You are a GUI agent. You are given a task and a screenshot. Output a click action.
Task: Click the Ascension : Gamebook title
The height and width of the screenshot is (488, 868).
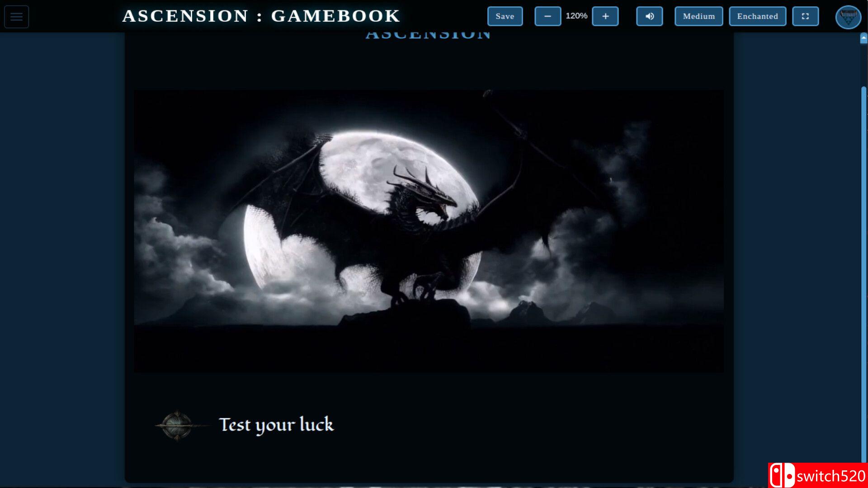click(x=261, y=16)
